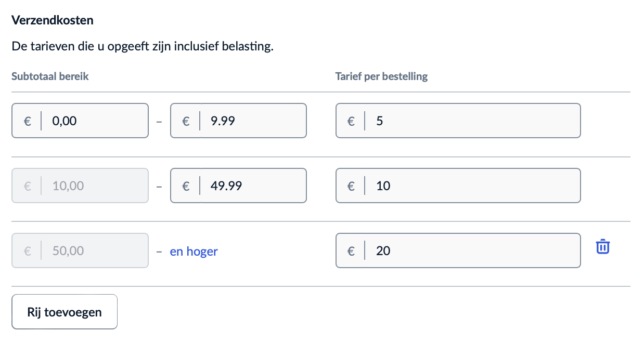Image resolution: width=644 pixels, height=344 pixels.
Task: Focus the rate field containing 10
Action: point(471,186)
